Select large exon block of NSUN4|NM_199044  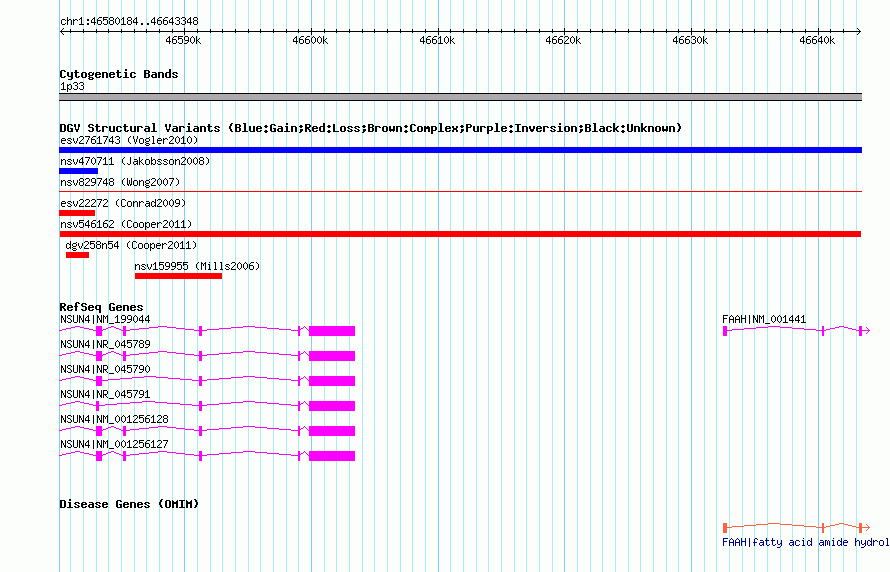click(332, 331)
